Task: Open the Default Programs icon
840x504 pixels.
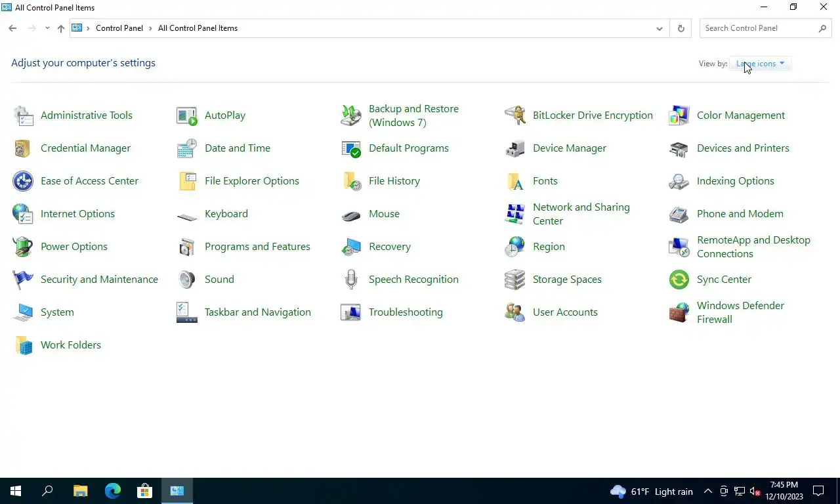Action: 351,148
